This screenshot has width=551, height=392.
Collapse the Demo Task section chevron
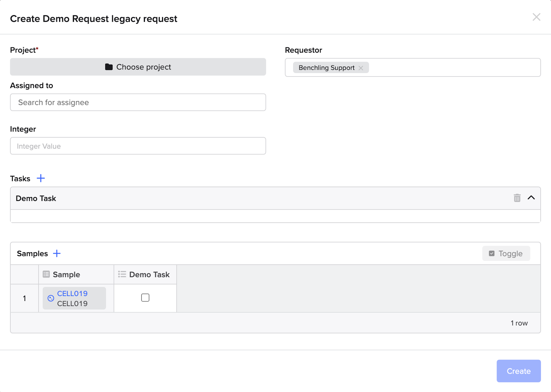coord(531,198)
